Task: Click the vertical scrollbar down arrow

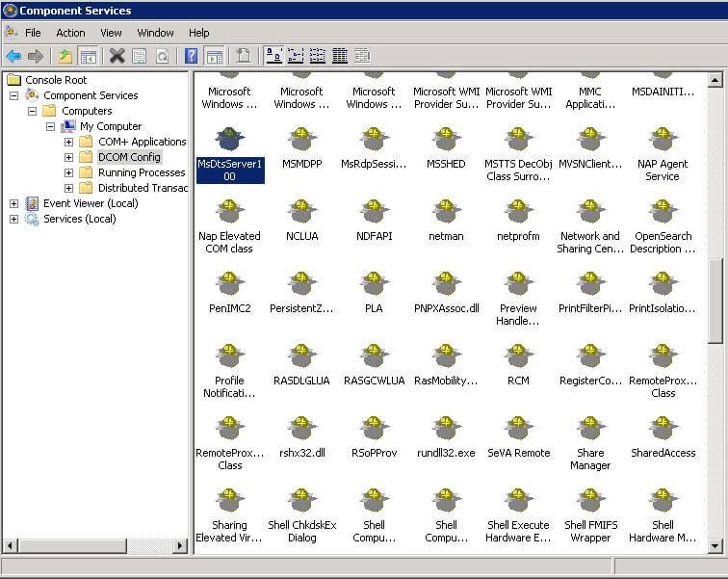Action: click(715, 546)
